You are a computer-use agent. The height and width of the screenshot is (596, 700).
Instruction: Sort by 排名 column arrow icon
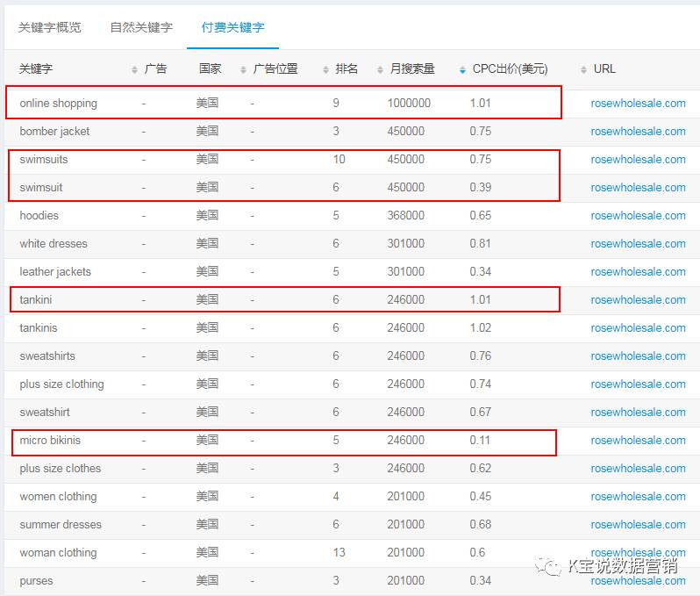[x=380, y=69]
